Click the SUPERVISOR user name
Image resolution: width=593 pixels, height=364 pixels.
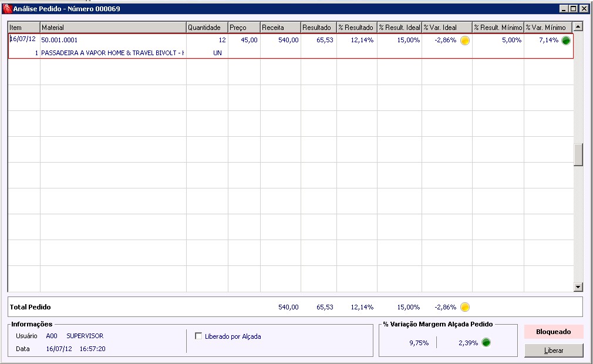(x=85, y=336)
